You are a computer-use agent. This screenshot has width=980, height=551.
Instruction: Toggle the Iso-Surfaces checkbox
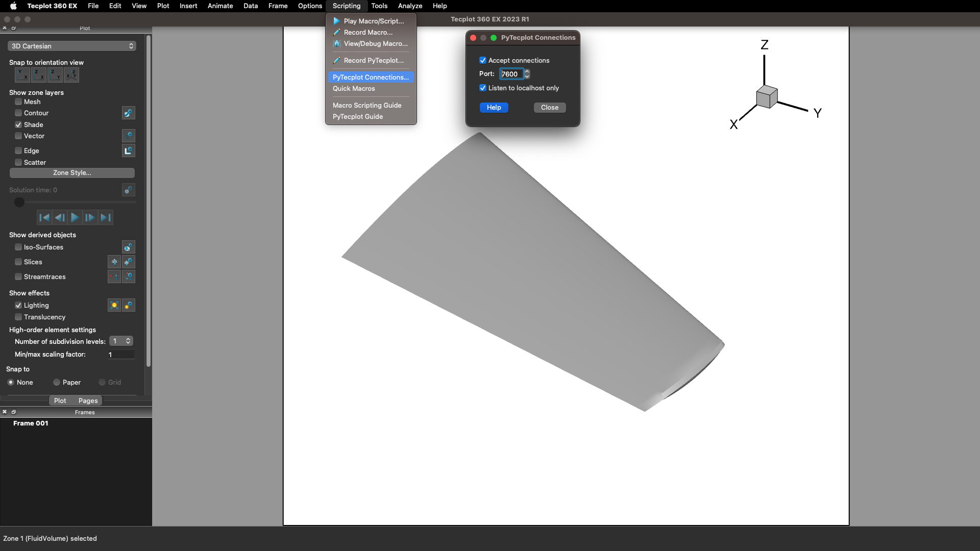click(x=18, y=247)
